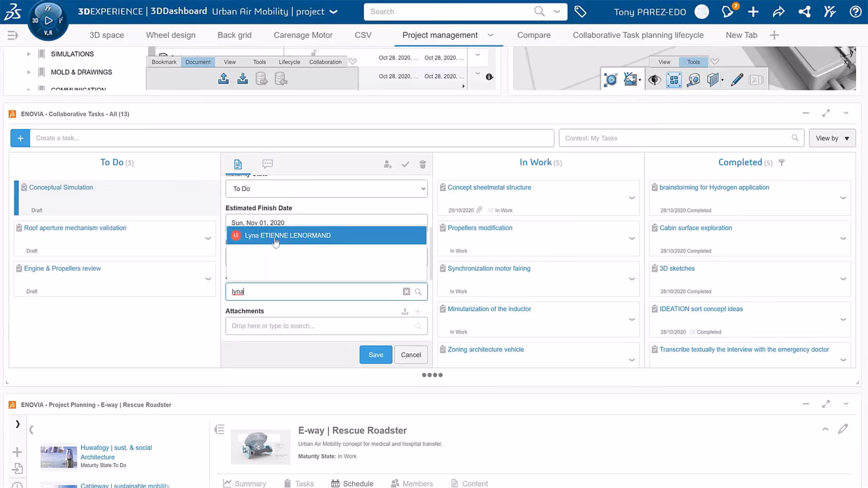Click the add plus icon in Project Planning sidebar
Screen dimensions: 868x488
coord(17,452)
